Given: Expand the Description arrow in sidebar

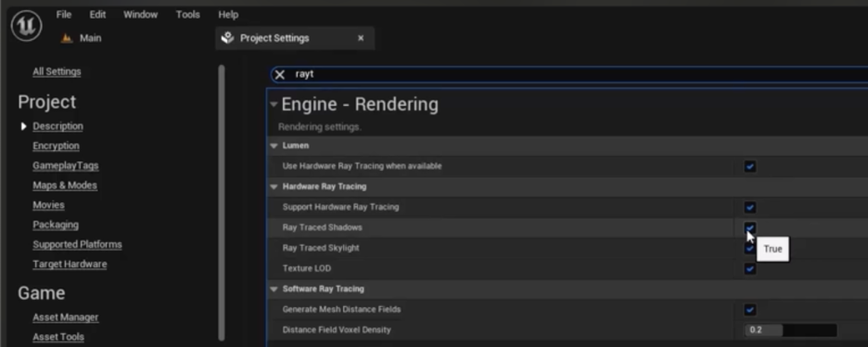Looking at the screenshot, I should pos(23,126).
